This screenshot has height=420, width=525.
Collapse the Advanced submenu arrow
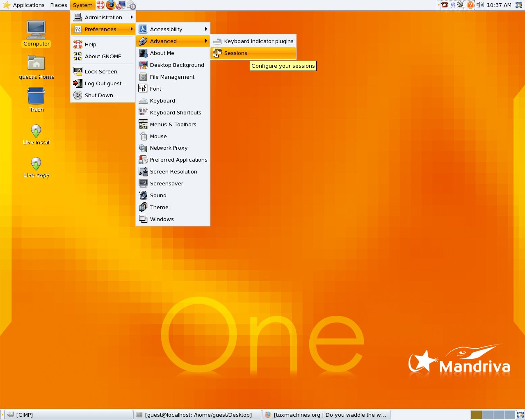coord(206,41)
